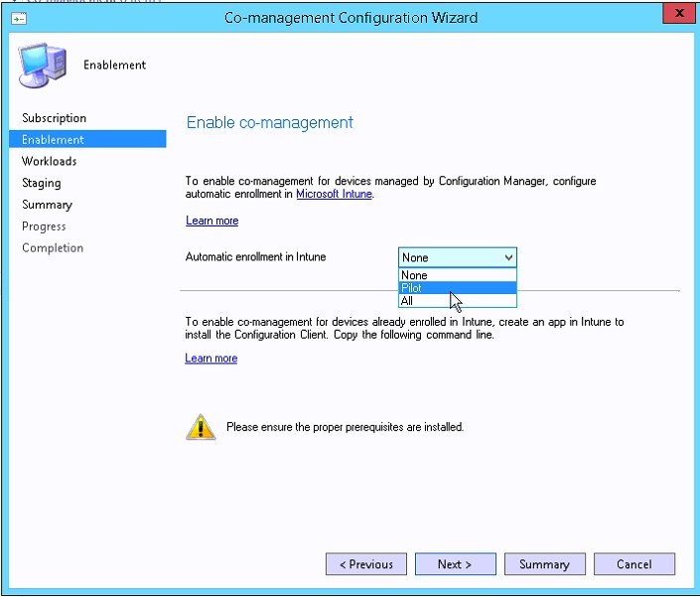This screenshot has height=597, width=700.
Task: Click the wizard system menu icon
Action: [19, 19]
